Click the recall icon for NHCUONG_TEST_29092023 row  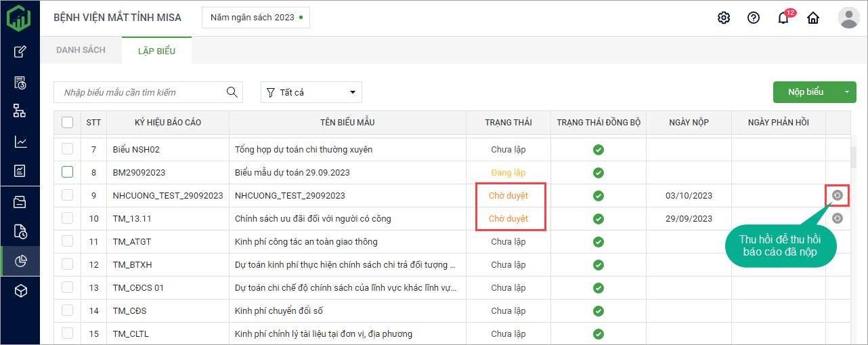pyautogui.click(x=838, y=195)
